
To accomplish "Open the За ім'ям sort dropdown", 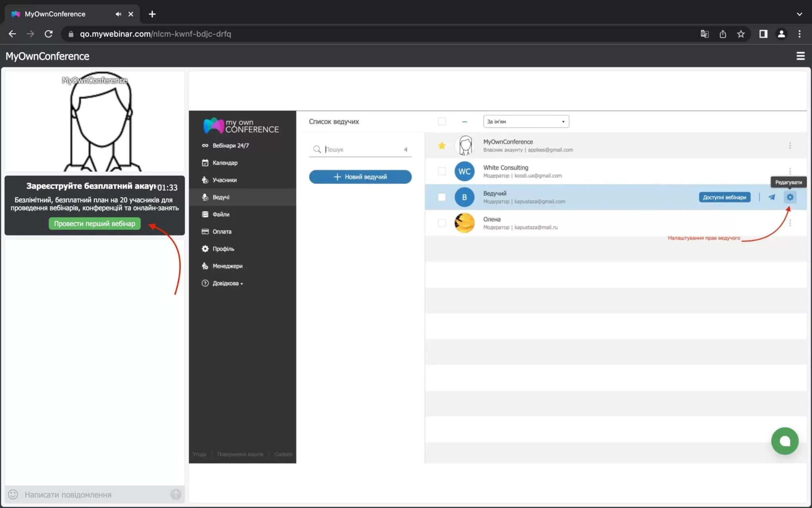I will [526, 121].
